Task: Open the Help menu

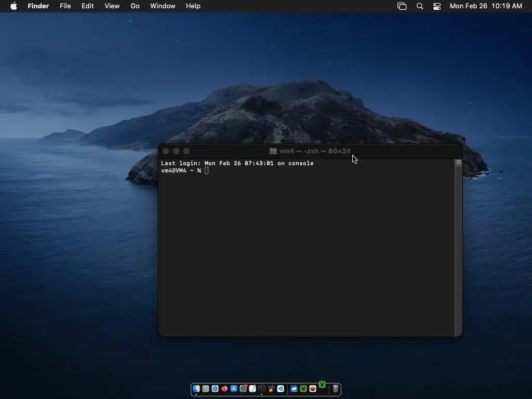Action: (193, 6)
